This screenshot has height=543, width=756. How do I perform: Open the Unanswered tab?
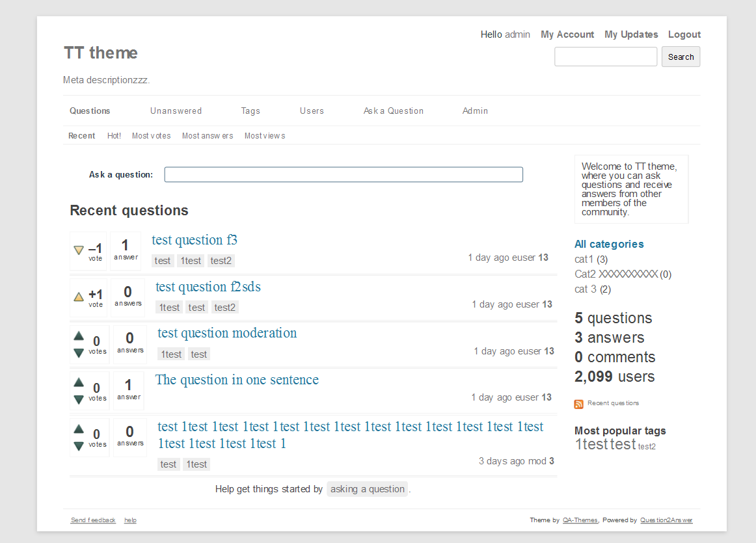[x=176, y=111]
